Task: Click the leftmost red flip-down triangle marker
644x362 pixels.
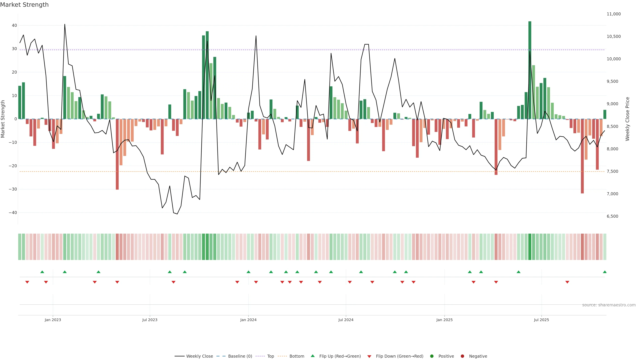Action: tap(27, 282)
